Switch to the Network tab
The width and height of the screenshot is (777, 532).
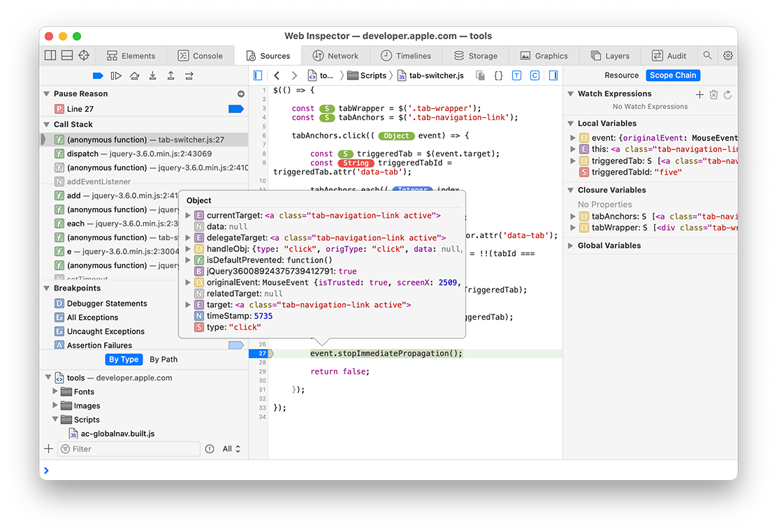pos(335,55)
